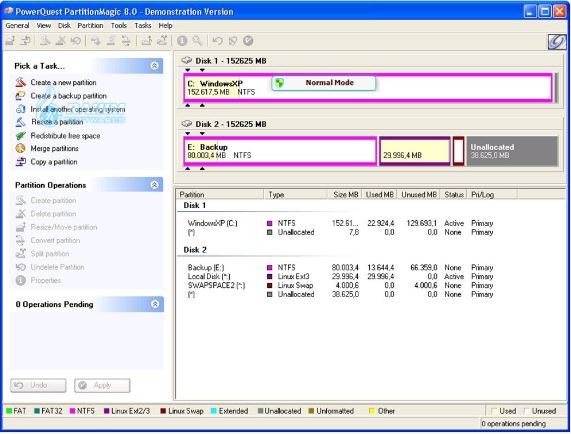Open the View menu

pos(44,25)
